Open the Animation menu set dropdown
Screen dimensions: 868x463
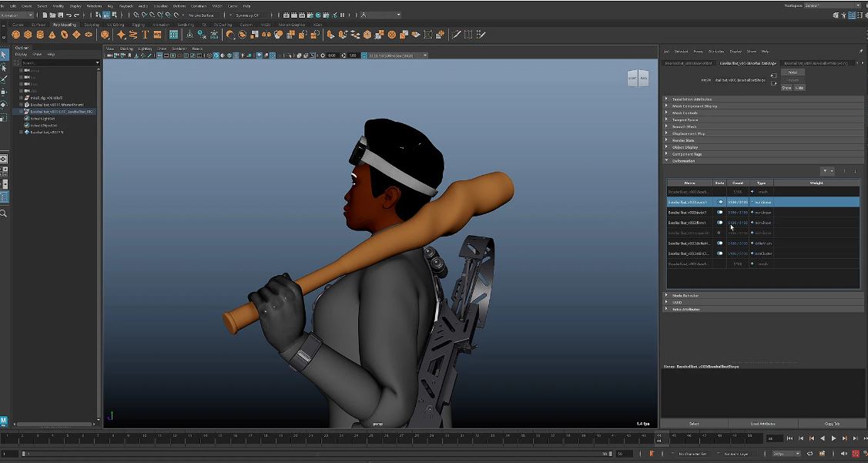click(x=17, y=15)
